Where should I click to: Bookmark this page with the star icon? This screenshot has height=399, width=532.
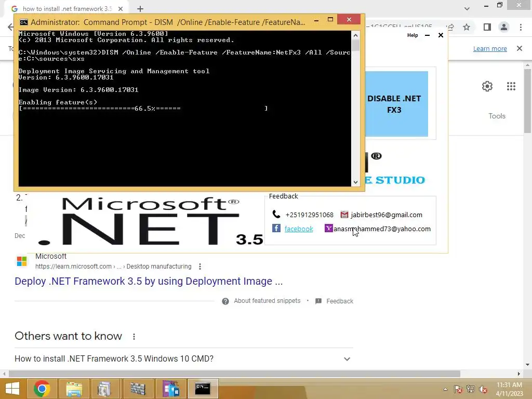(467, 27)
